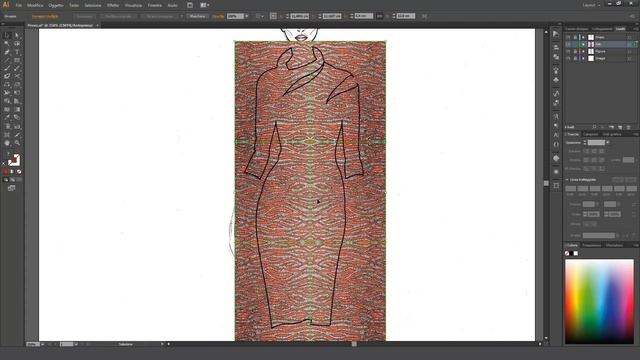
Task: Select the Pencil tool
Action: click(17, 68)
